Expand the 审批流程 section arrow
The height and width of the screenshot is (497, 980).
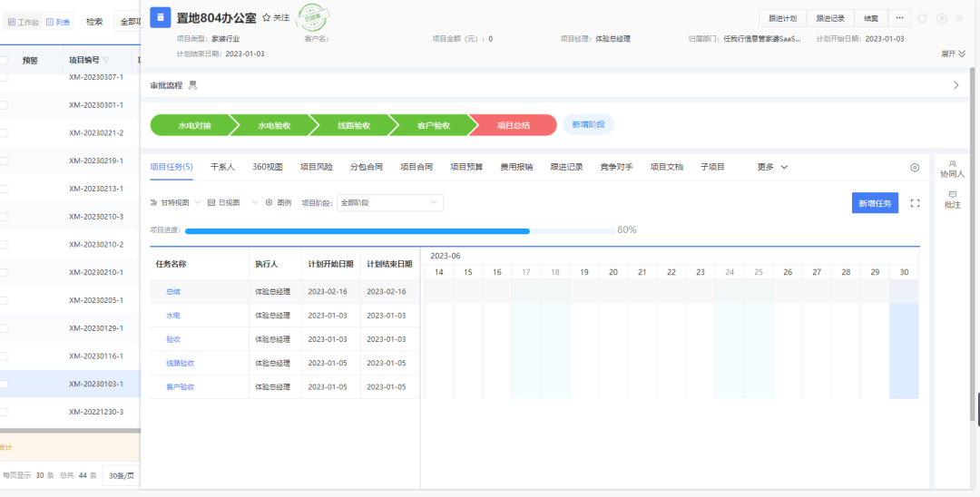point(955,85)
